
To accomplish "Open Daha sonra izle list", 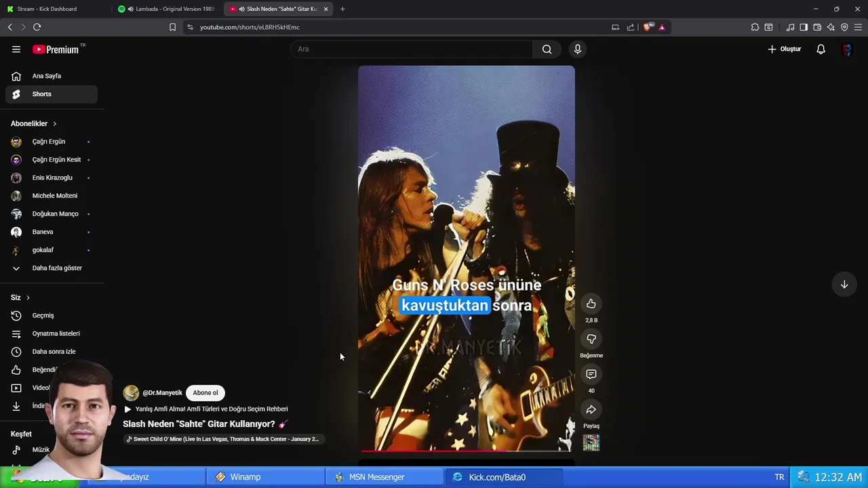I will [52, 352].
